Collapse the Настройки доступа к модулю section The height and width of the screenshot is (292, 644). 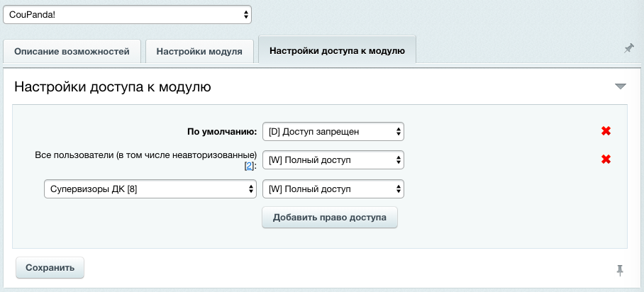(x=621, y=86)
